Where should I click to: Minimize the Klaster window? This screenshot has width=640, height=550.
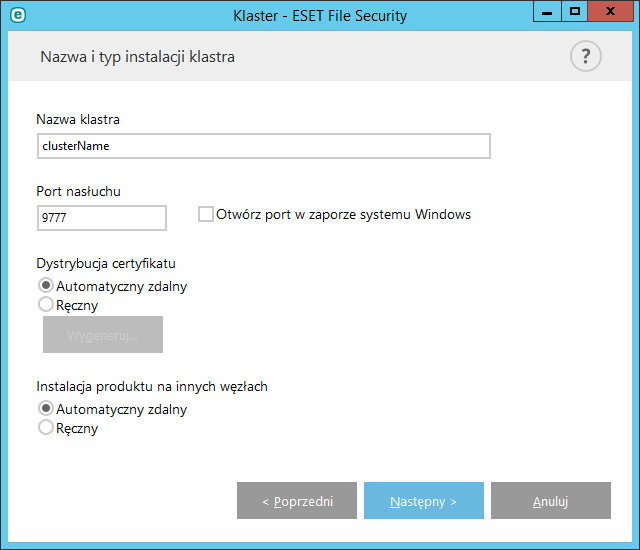(x=547, y=11)
